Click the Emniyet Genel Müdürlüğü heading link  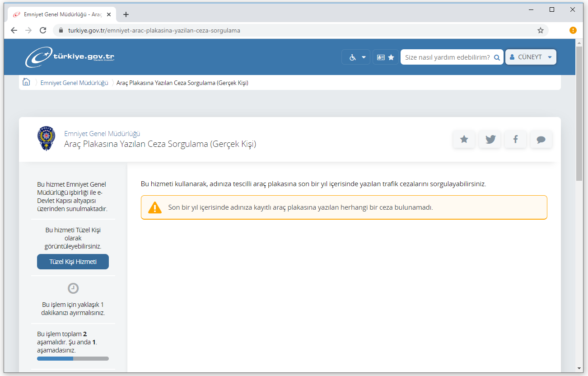coord(102,134)
